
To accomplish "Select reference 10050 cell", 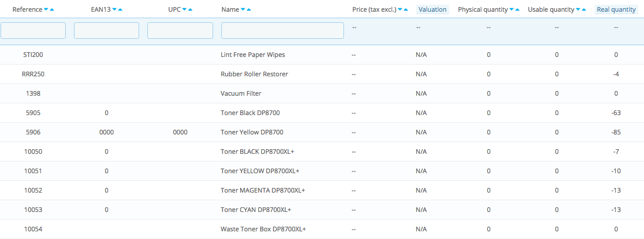I will click(x=33, y=152).
